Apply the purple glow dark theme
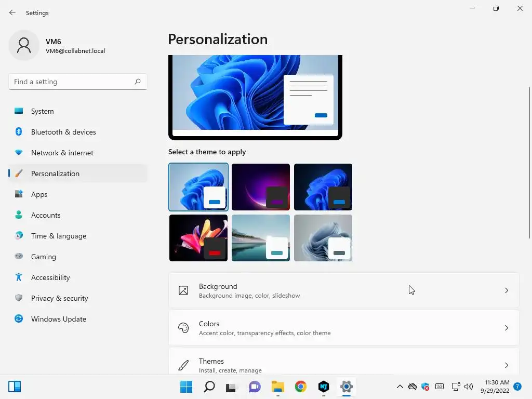This screenshot has height=399, width=532. pyautogui.click(x=261, y=187)
